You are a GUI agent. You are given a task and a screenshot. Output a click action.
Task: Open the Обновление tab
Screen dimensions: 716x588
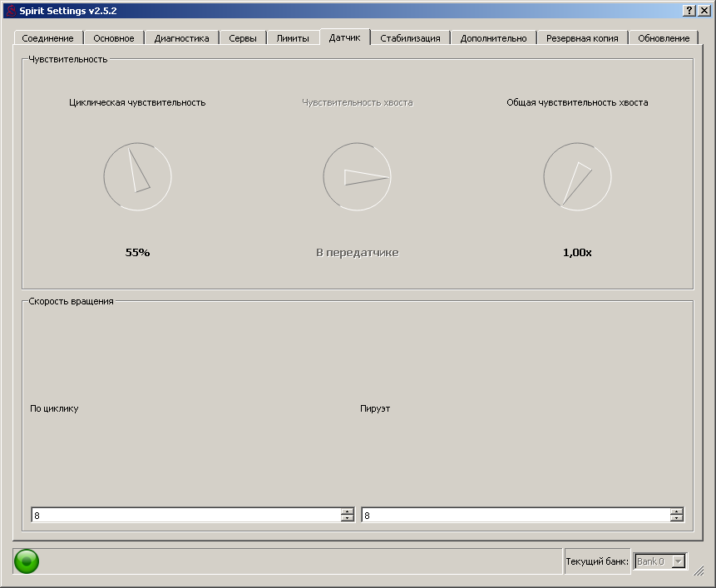pyautogui.click(x=663, y=38)
